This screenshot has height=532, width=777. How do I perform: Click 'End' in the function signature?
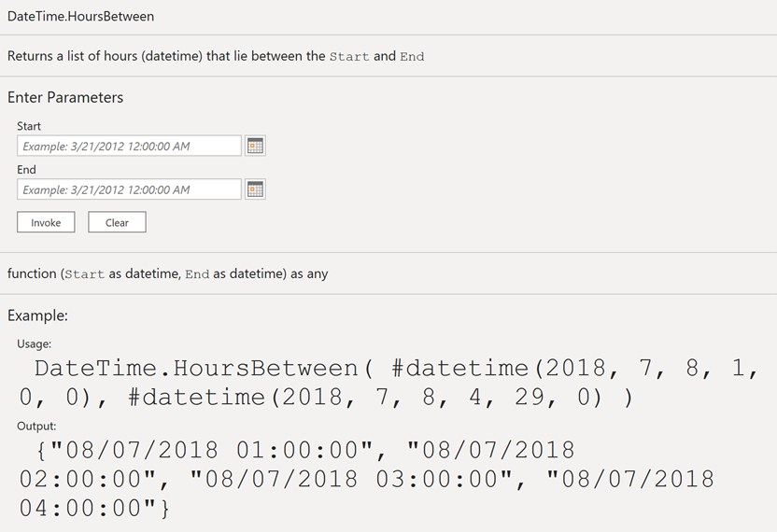coord(197,273)
